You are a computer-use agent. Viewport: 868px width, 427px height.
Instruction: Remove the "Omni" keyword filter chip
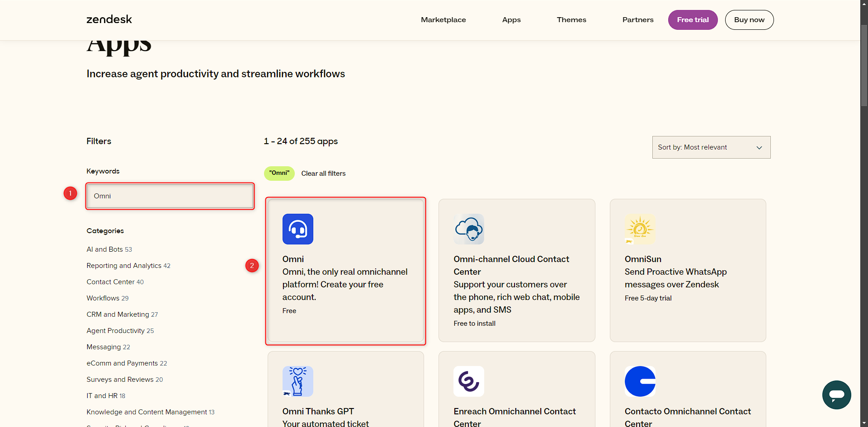point(279,173)
